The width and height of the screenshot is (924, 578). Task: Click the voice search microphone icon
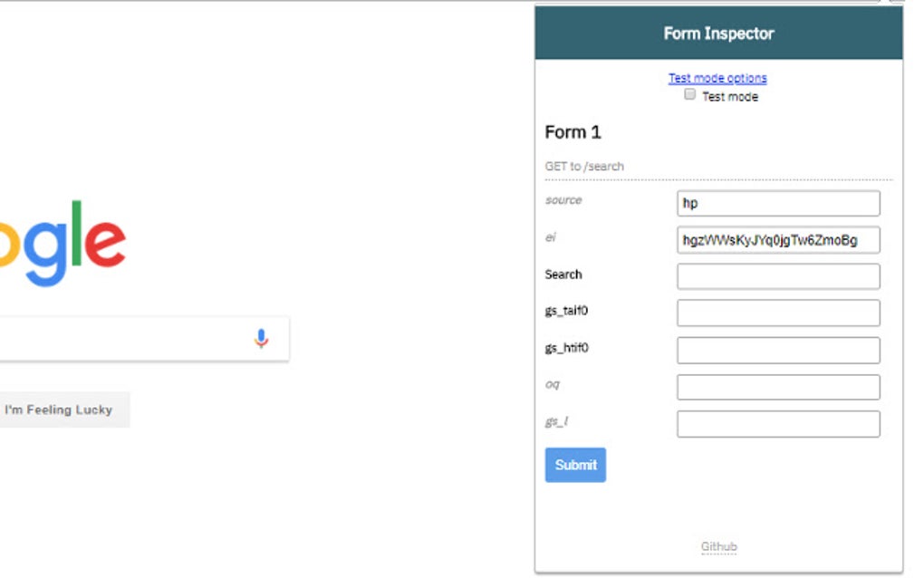pyautogui.click(x=261, y=338)
